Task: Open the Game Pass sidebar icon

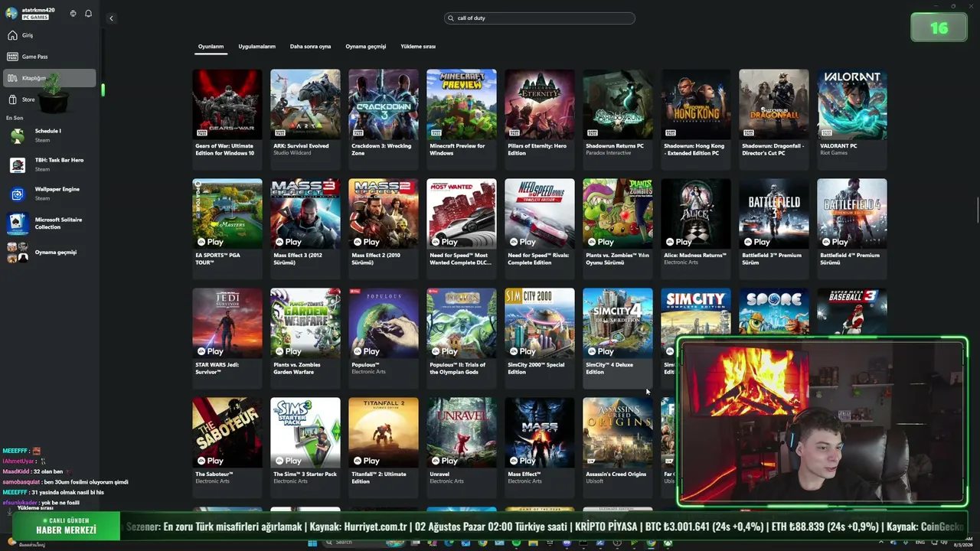Action: coord(12,57)
